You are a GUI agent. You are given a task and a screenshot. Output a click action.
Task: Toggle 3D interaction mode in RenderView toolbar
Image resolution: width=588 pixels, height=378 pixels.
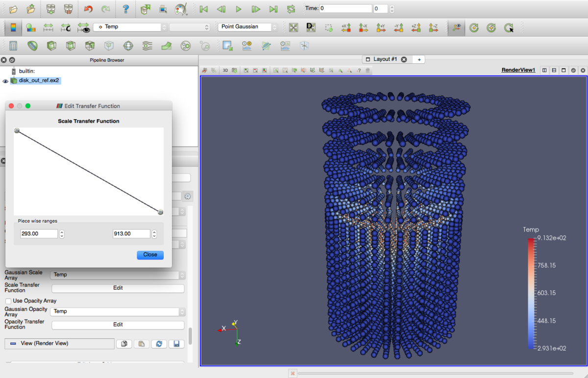pyautogui.click(x=225, y=71)
